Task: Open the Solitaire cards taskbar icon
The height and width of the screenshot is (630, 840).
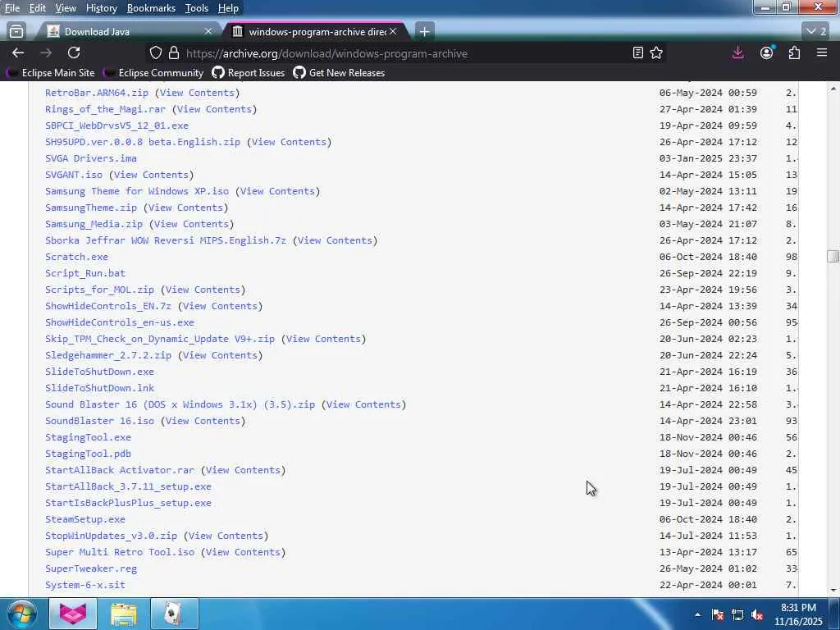Action: [174, 614]
